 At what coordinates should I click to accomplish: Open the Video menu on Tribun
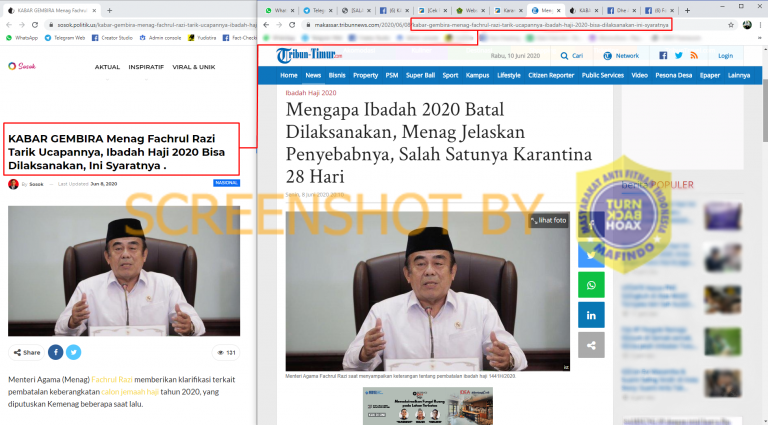(x=639, y=75)
